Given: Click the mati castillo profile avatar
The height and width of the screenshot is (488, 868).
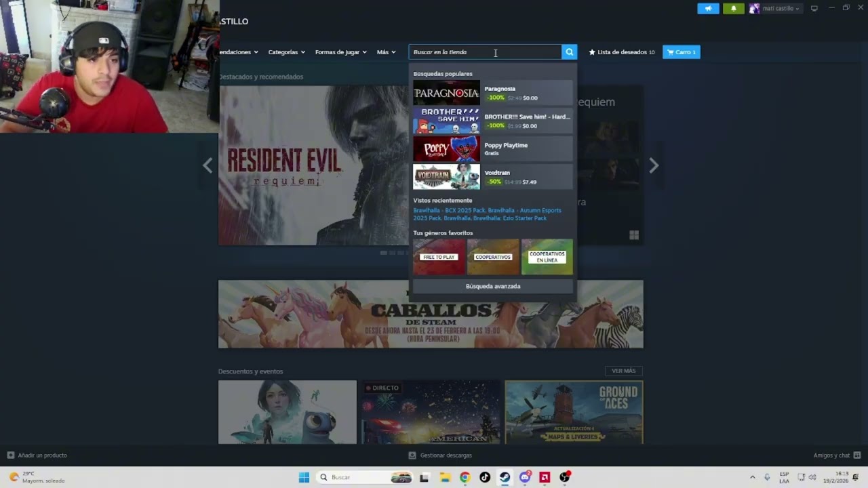Looking at the screenshot, I should 754,9.
